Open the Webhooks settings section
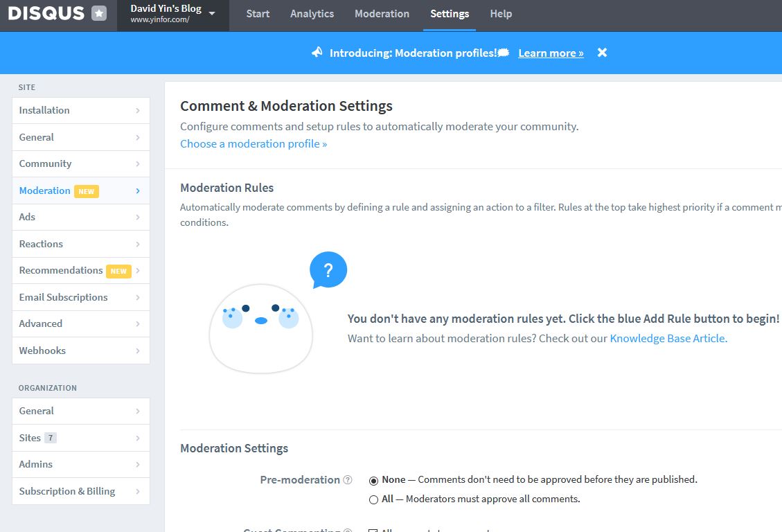The image size is (782, 532). pos(80,351)
